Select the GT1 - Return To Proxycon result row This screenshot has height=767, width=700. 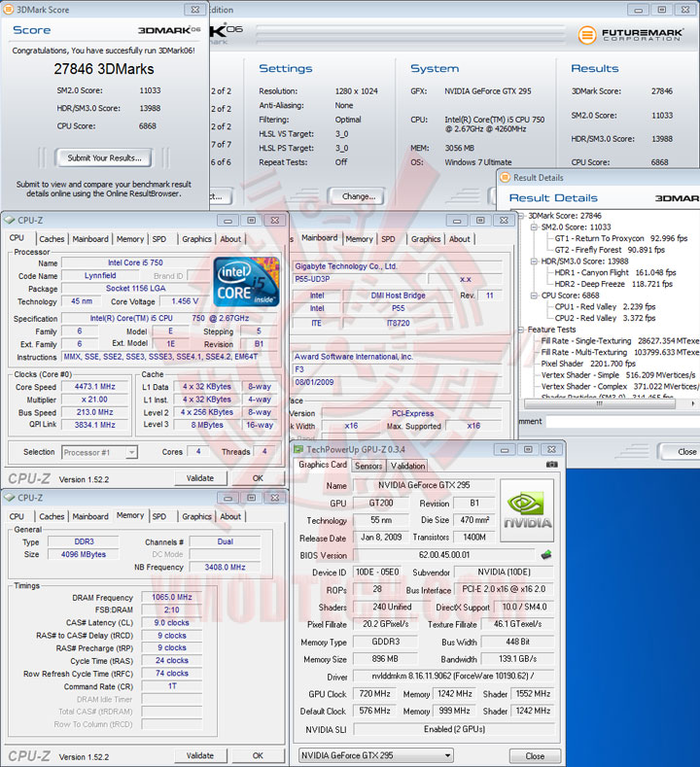coord(620,238)
